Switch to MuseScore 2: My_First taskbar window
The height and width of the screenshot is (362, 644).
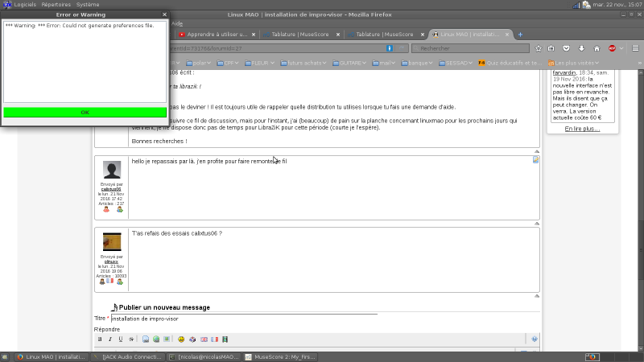[x=281, y=357]
